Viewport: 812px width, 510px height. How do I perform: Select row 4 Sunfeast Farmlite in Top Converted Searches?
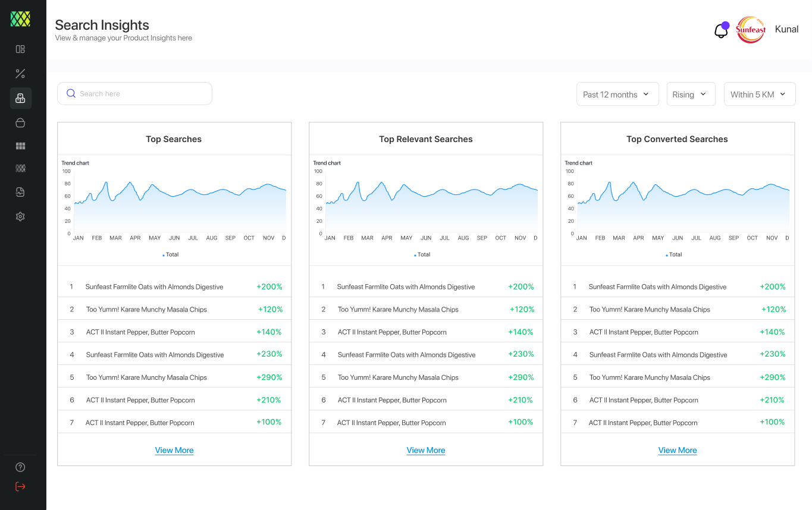pos(678,354)
